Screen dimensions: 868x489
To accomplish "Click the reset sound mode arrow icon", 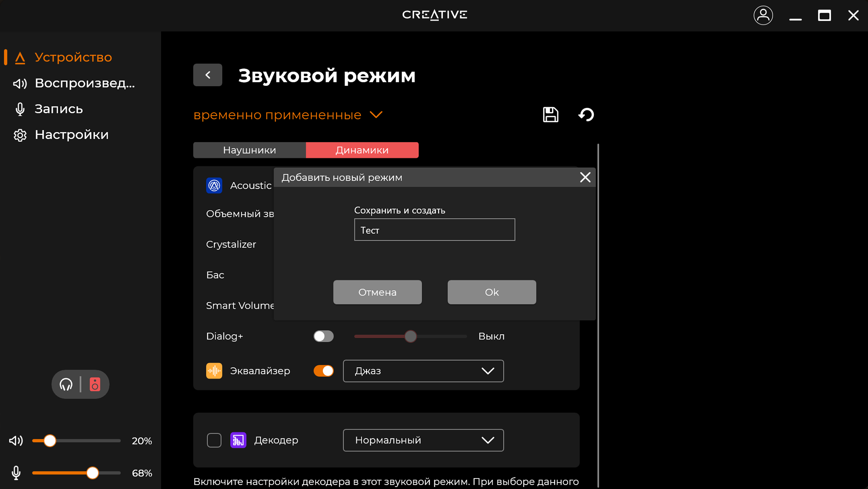I will pyautogui.click(x=586, y=115).
